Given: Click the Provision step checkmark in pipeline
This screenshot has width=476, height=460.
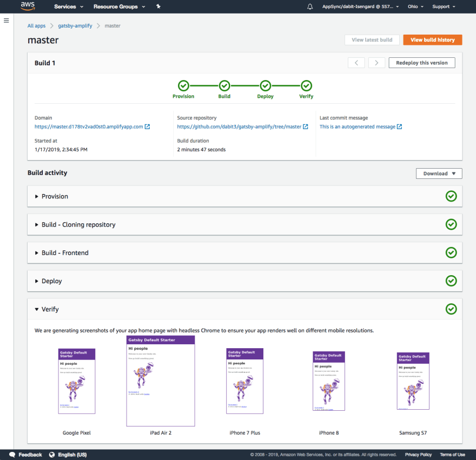Looking at the screenshot, I should coord(183,85).
